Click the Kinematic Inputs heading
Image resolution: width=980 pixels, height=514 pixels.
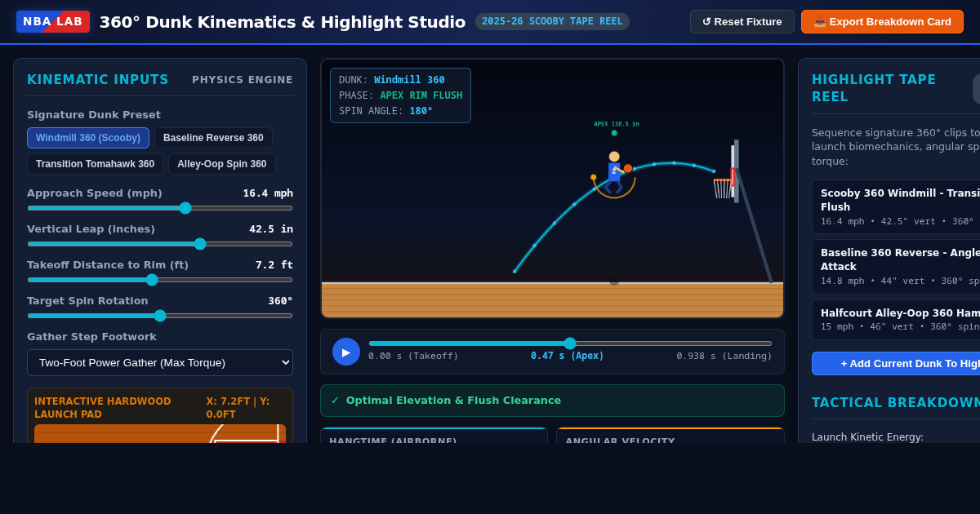[98, 80]
